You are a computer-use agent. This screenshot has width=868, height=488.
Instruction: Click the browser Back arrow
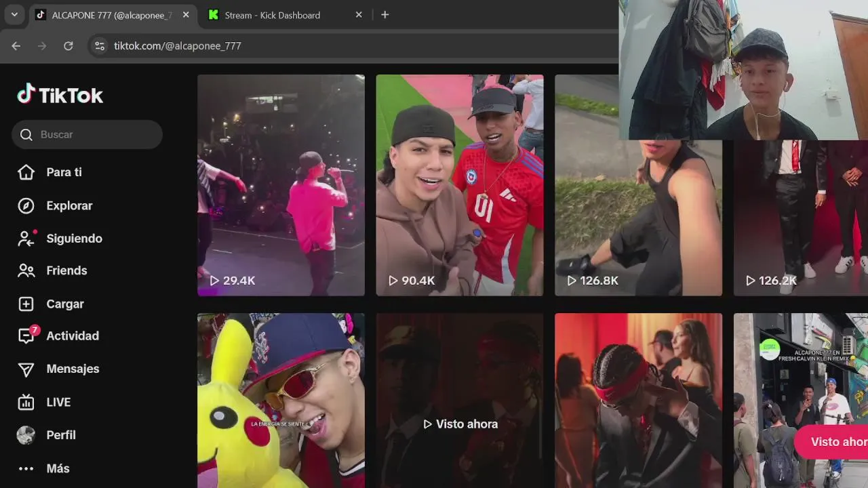16,46
